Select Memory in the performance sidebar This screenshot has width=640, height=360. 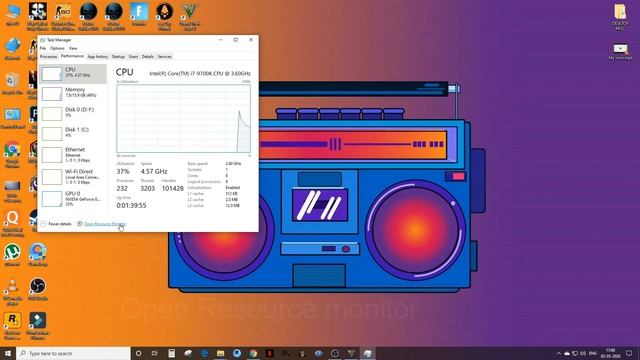[73, 93]
